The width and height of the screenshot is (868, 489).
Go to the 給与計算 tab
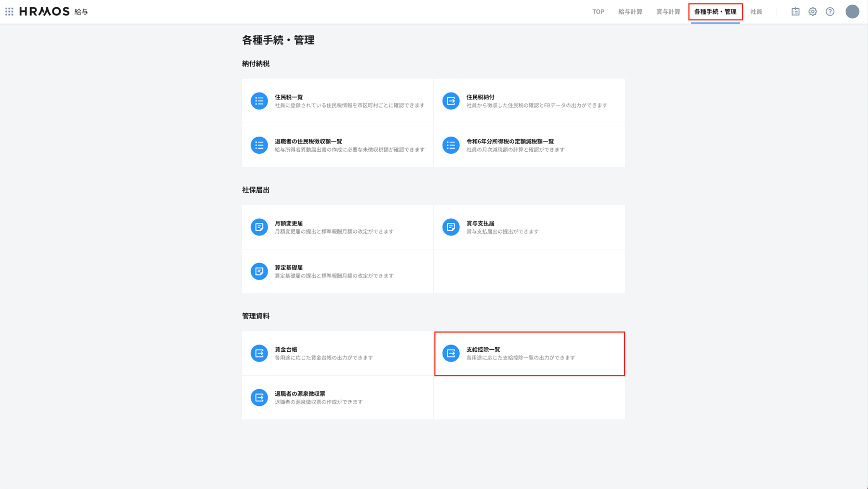630,11
